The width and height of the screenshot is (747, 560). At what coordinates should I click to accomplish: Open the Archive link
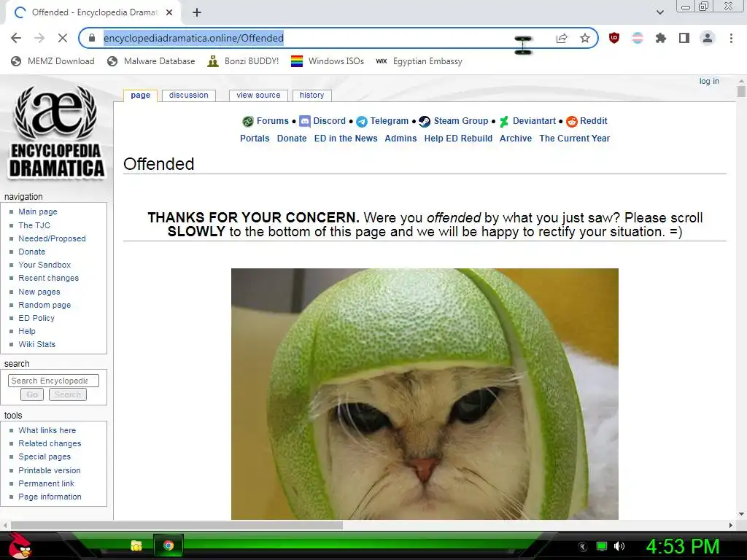516,138
